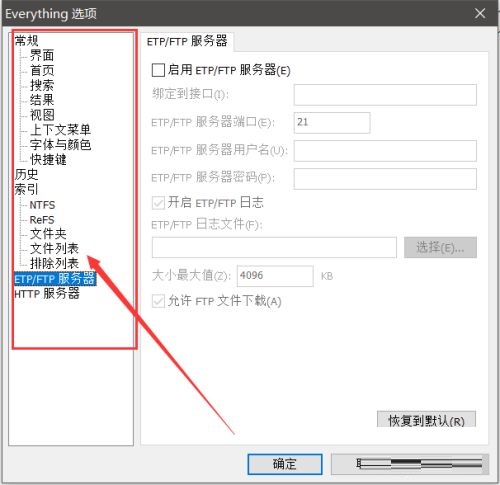Click the 选择 browse button
500x485 pixels.
[x=440, y=247]
